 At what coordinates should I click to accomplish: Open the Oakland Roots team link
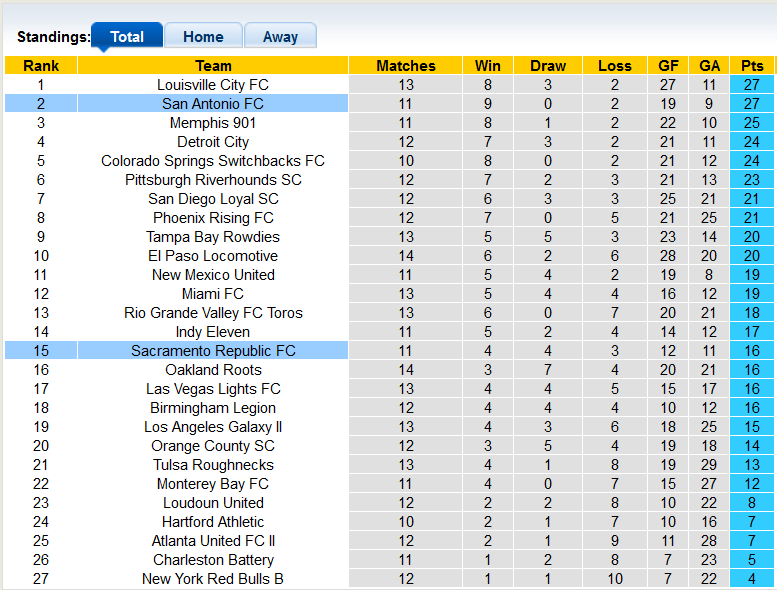[x=213, y=370]
